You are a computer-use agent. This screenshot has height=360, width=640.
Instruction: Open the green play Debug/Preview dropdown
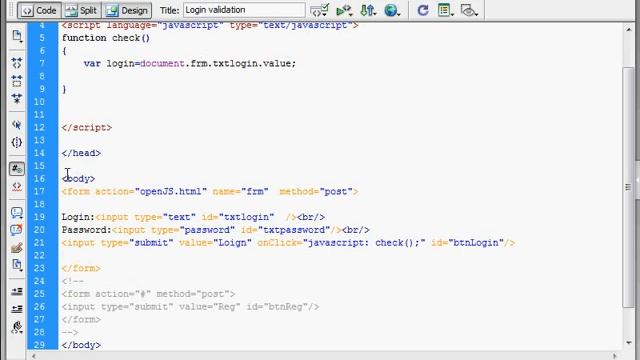point(344,10)
